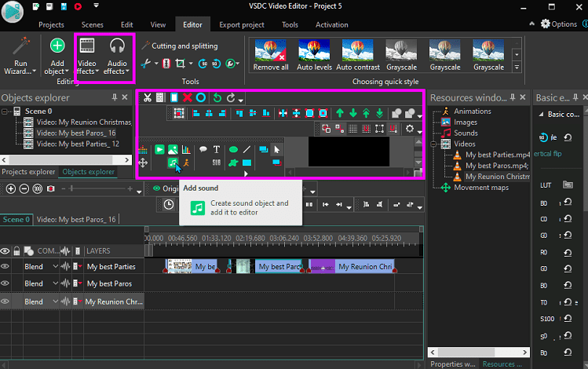Open the Crop tool dropdown arrow

191,64
